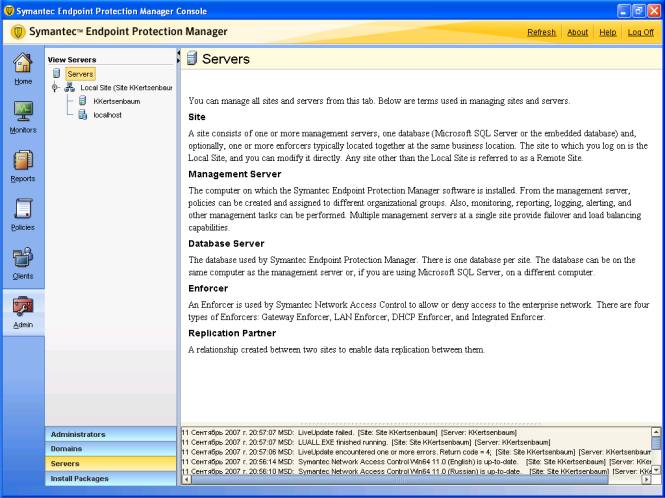Click the Servers heading icon in content pane
Image resolution: width=665 pixels, height=498 pixels.
[192, 59]
